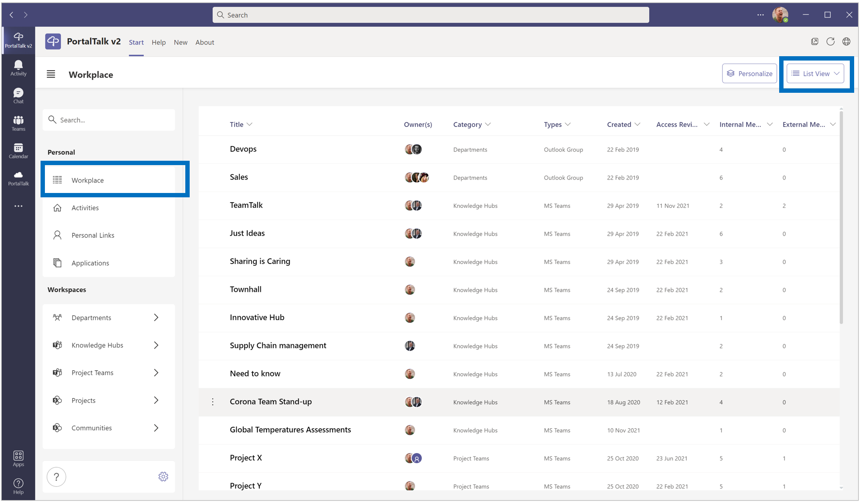
Task: Open the Innovative Hub workspace
Action: (257, 318)
